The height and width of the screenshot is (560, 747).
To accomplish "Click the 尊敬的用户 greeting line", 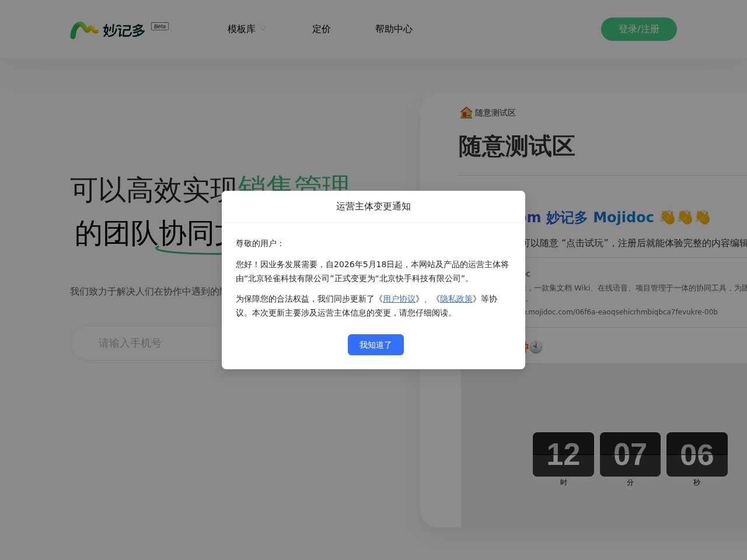I will (x=260, y=243).
